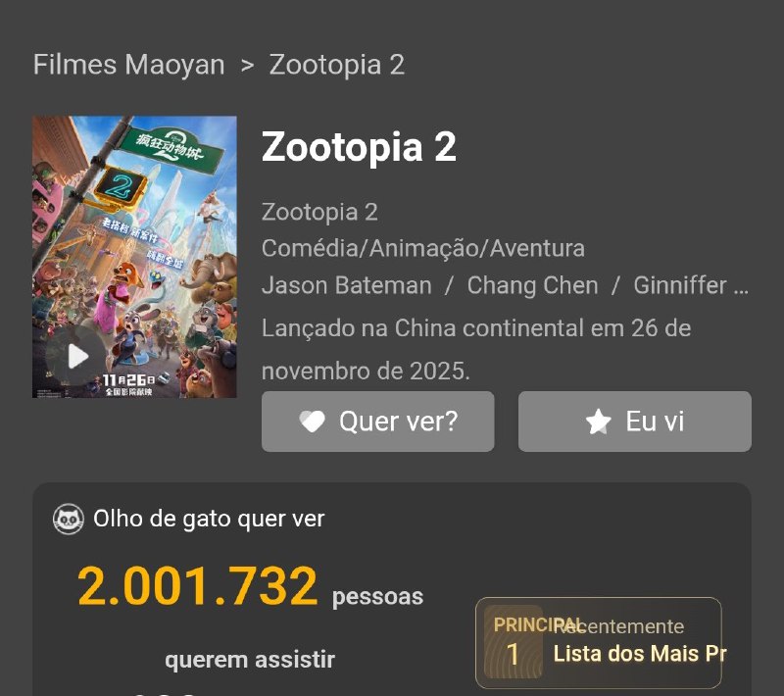Click the large Zootopia 2 title

tap(359, 146)
